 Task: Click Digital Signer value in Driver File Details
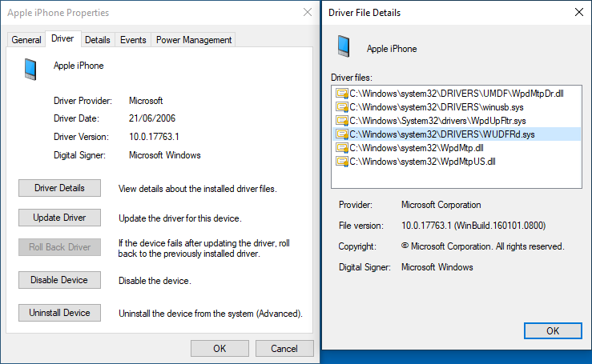pyautogui.click(x=437, y=267)
